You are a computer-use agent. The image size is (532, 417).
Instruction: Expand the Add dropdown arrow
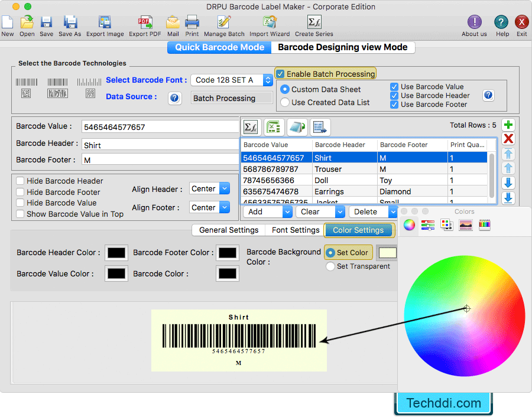(287, 212)
